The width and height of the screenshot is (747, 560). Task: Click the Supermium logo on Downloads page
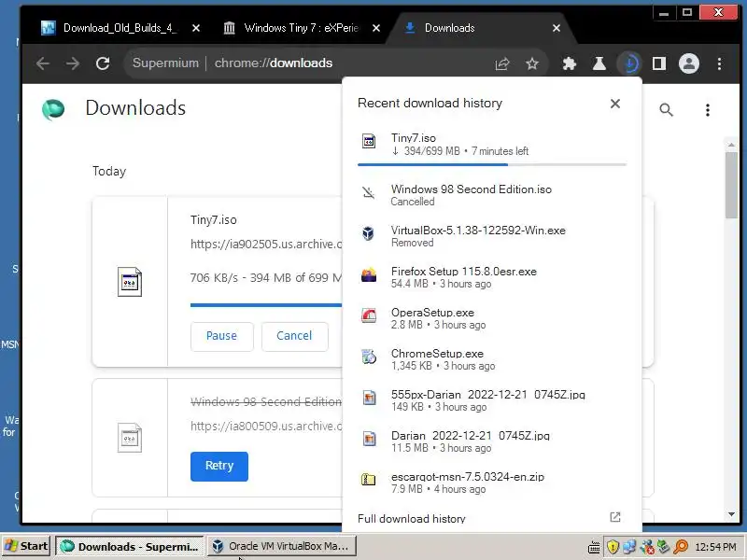pos(53,109)
